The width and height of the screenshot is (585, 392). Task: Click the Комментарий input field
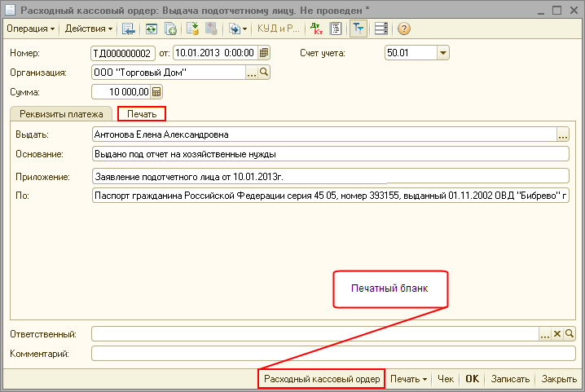pos(333,353)
